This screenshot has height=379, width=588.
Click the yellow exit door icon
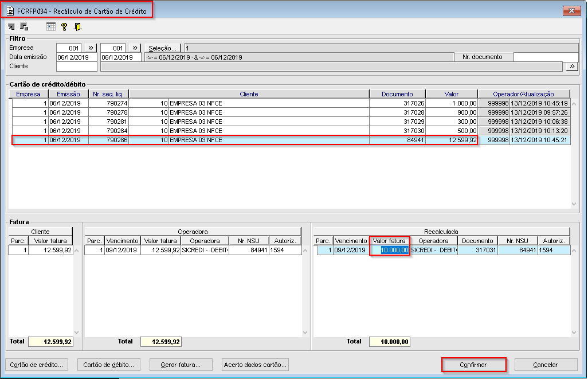77,26
